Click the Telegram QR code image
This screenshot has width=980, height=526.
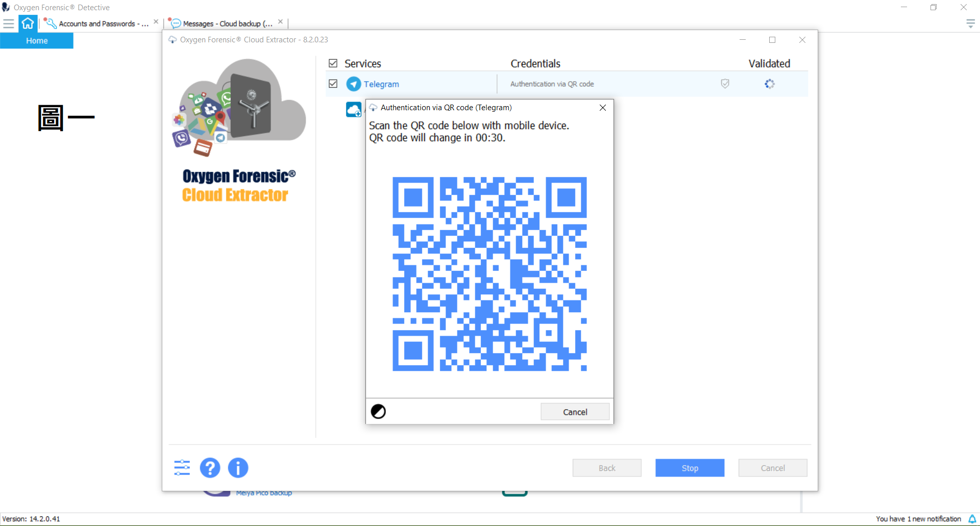(x=489, y=274)
